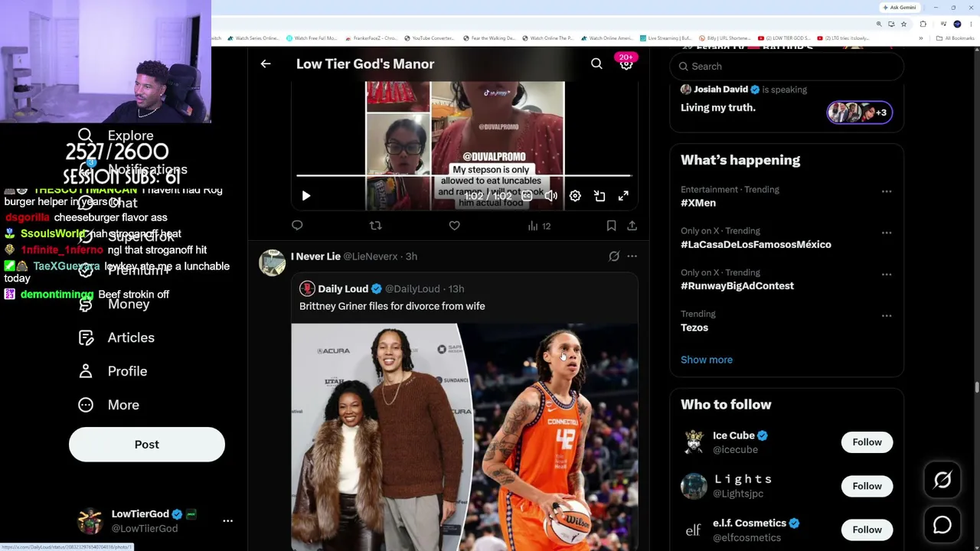Seek on the video progress bar

tap(465, 176)
